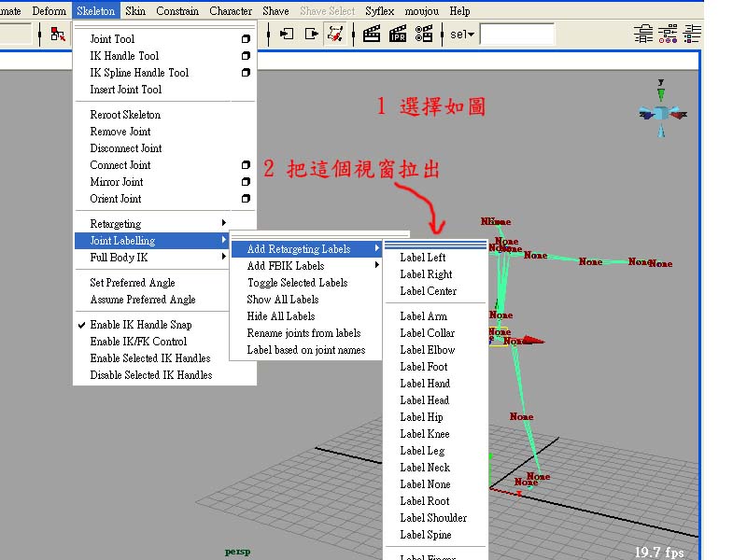Select Label Knee

click(x=425, y=433)
